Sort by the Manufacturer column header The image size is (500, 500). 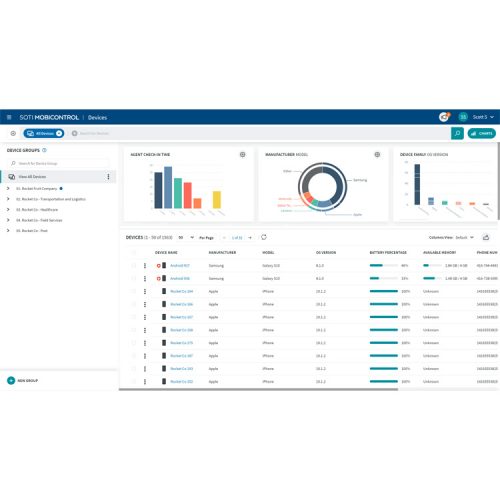(x=222, y=253)
